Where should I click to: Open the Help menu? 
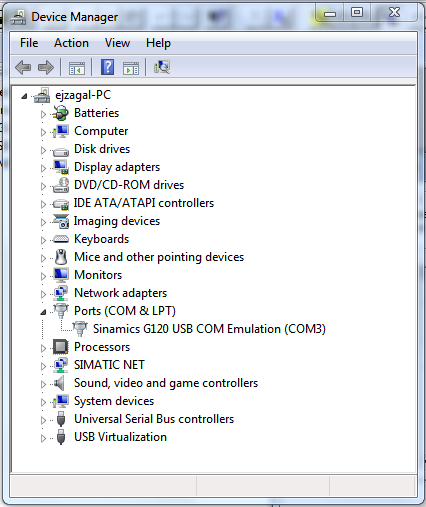pyautogui.click(x=158, y=43)
